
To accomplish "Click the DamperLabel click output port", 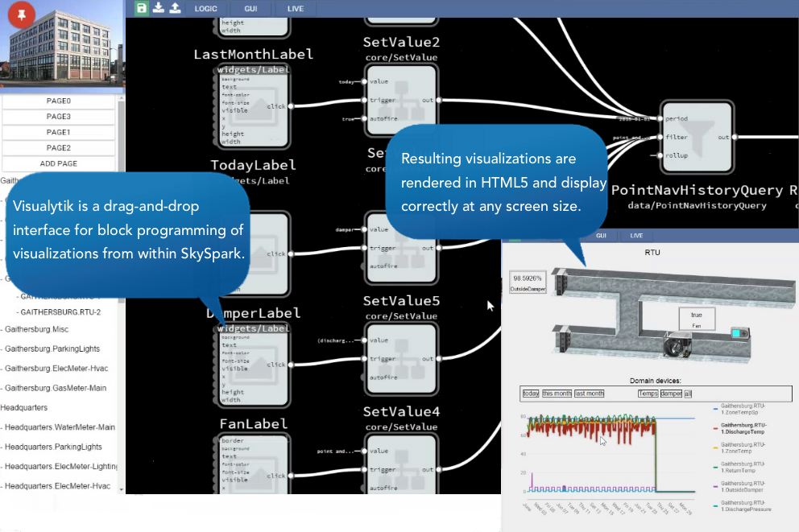I will pyautogui.click(x=291, y=365).
